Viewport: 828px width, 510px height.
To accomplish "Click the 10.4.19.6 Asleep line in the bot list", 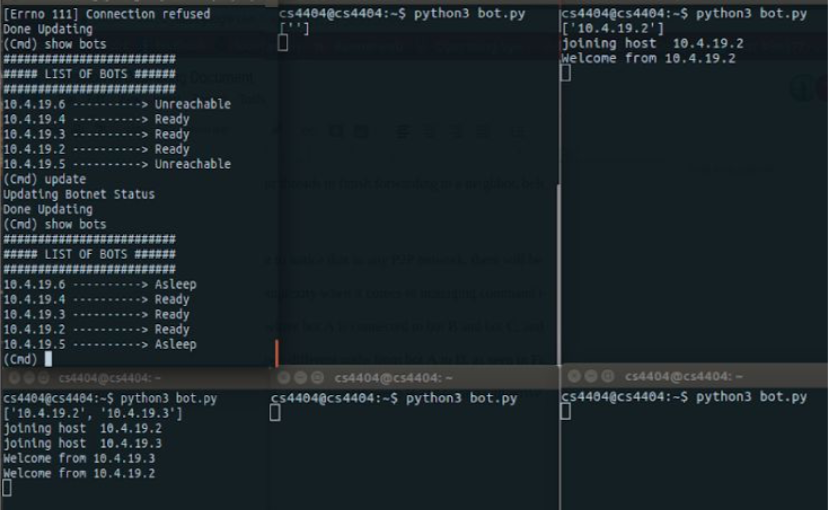I will (100, 285).
